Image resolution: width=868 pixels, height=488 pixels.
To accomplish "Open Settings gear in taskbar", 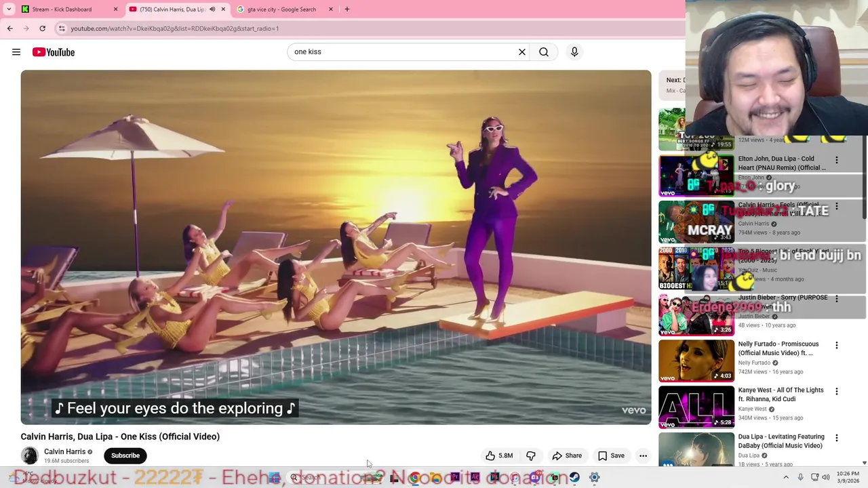I will (594, 478).
